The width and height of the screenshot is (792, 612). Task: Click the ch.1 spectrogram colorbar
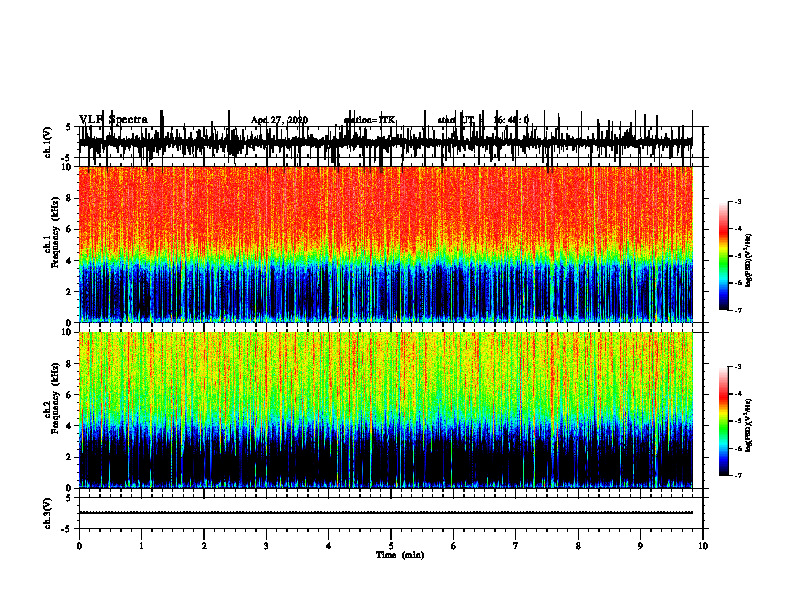click(x=723, y=256)
